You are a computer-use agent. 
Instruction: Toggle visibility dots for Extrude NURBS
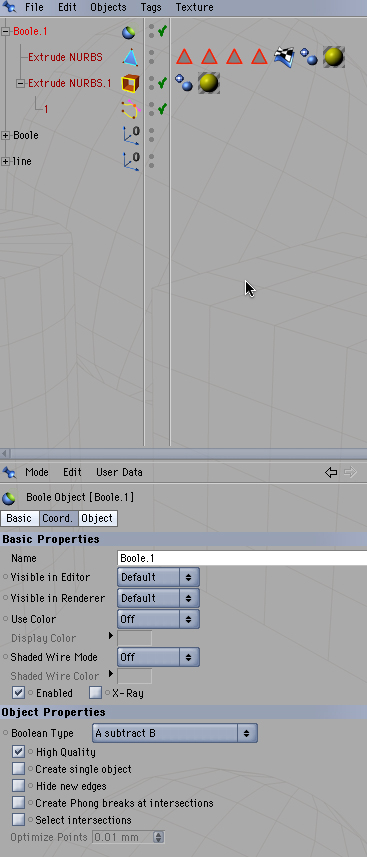click(x=152, y=57)
